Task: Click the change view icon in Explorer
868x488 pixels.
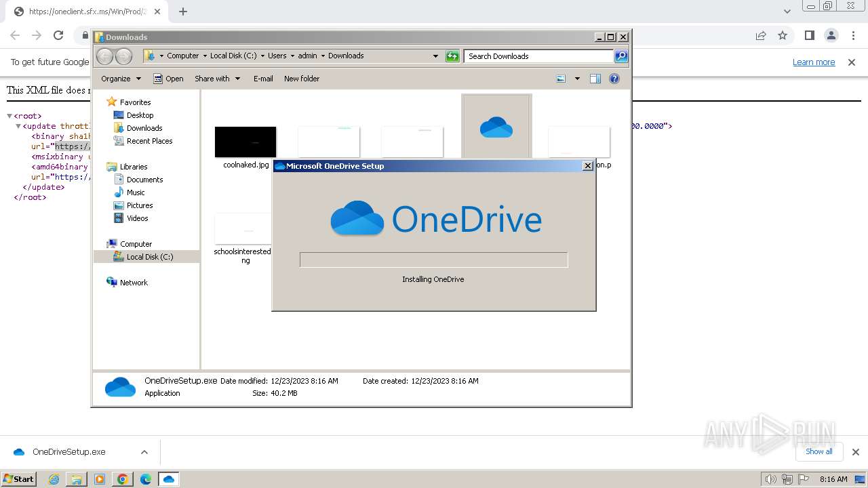Action: (561, 79)
